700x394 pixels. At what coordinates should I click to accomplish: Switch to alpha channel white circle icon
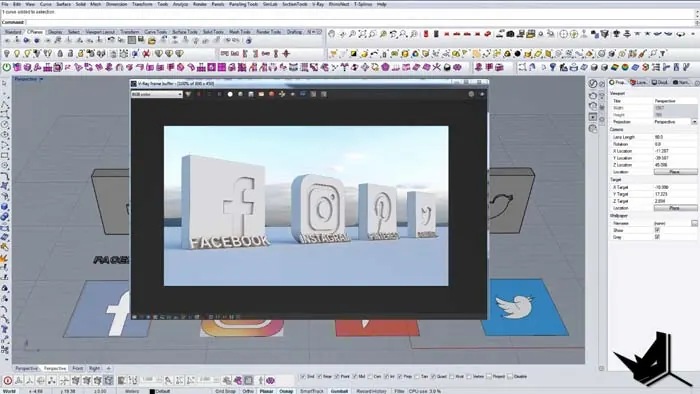[230, 94]
